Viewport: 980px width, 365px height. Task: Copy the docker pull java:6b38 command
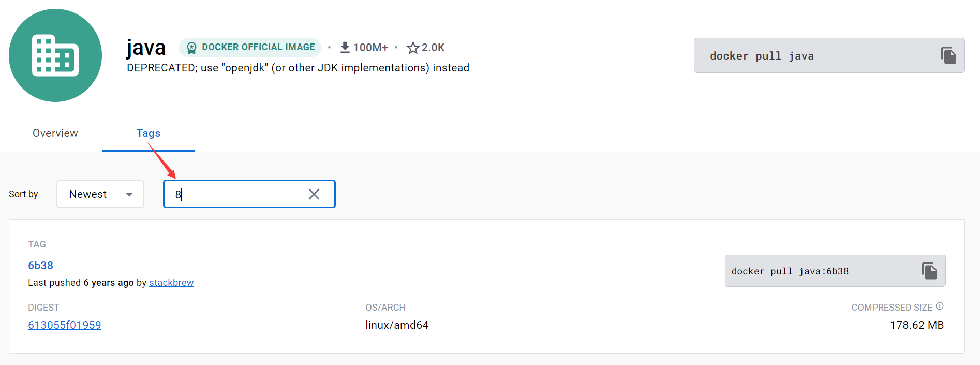[x=929, y=271]
